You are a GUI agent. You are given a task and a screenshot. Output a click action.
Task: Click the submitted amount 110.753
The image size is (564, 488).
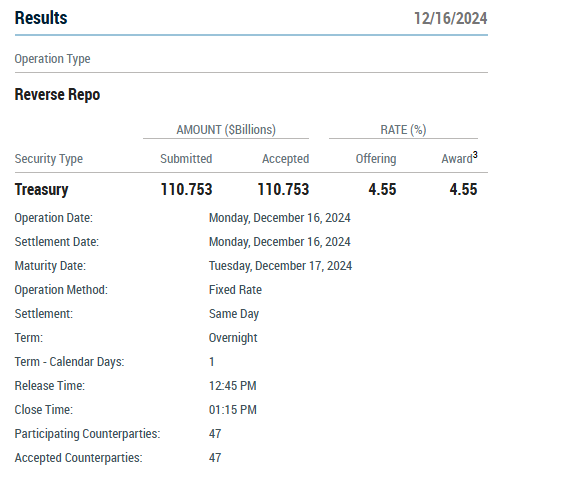[x=186, y=190]
